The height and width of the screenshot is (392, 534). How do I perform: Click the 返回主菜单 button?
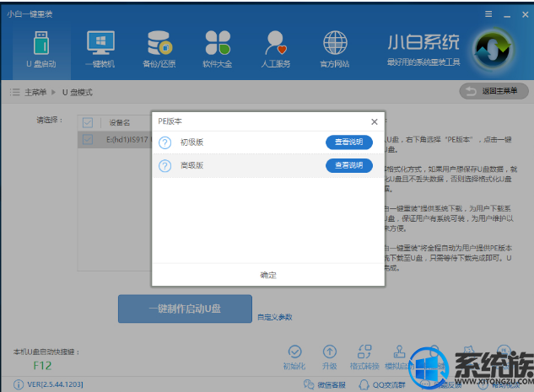[x=494, y=91]
